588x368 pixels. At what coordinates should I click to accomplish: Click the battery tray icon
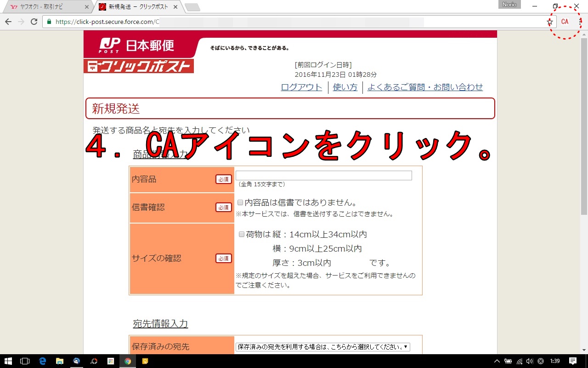tap(508, 361)
